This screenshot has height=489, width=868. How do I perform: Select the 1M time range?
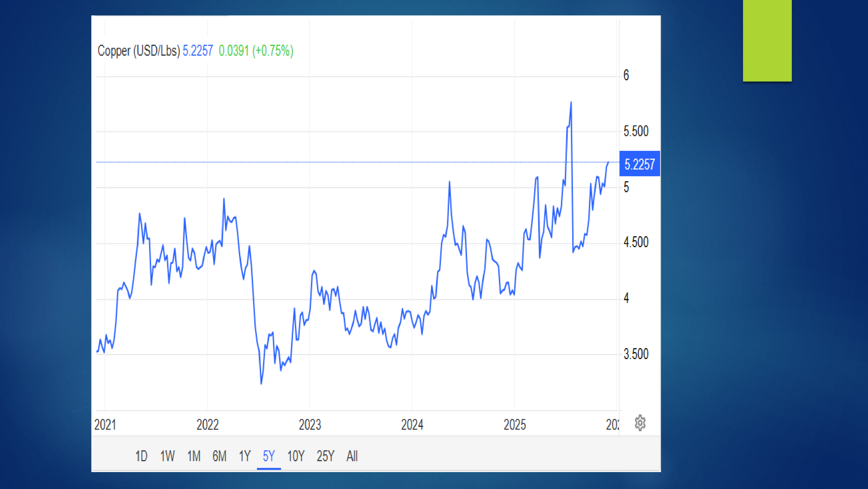(194, 456)
